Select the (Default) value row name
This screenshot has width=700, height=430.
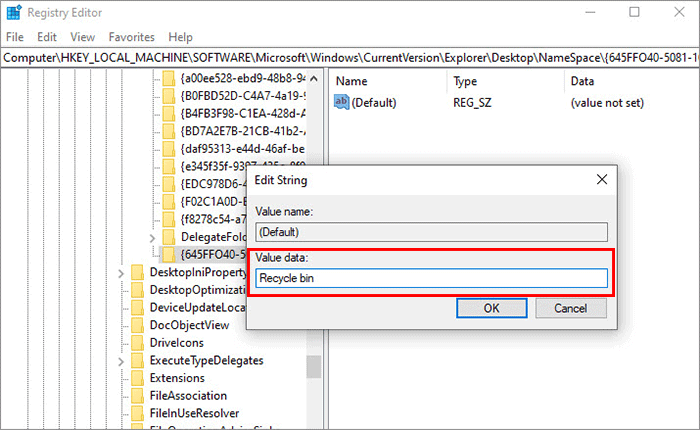[x=374, y=103]
